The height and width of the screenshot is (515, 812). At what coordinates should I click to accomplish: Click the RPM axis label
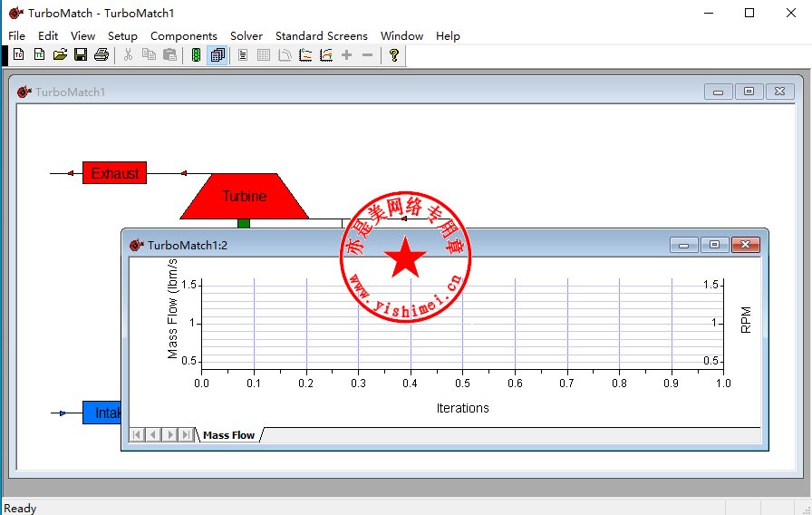tap(746, 320)
